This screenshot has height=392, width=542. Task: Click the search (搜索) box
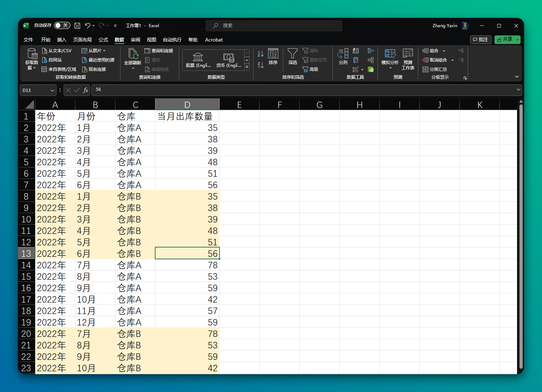pos(274,25)
